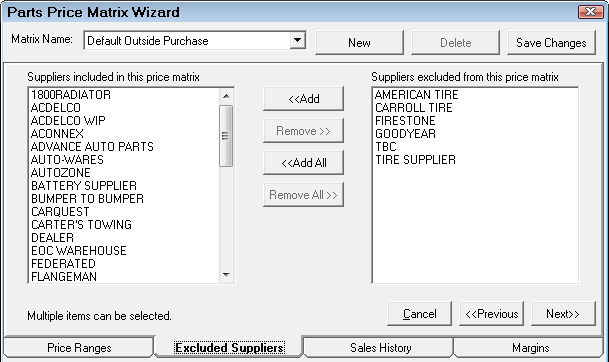Click the Delete button
Image resolution: width=609 pixels, height=362 pixels.
[455, 42]
